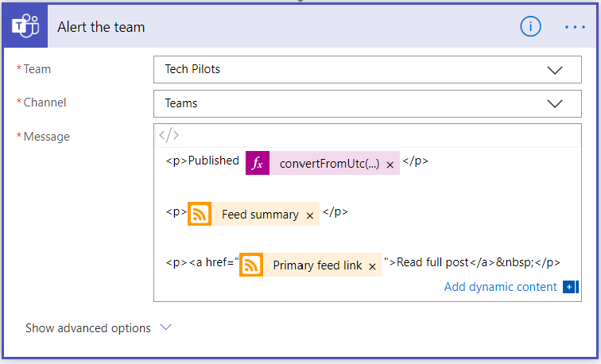Click the Alert the team title
Viewport: 601px width, 364px height.
point(101,27)
